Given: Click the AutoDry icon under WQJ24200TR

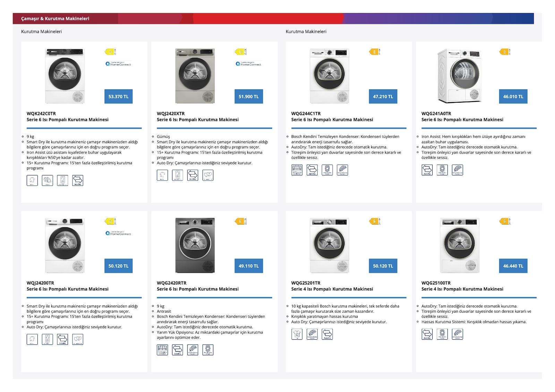Looking at the screenshot, I should pos(62,339).
